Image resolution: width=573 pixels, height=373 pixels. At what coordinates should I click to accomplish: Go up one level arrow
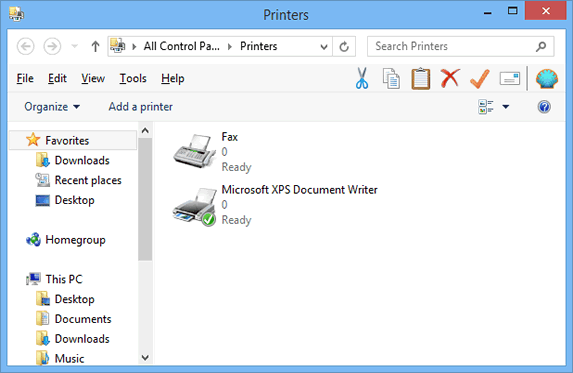pos(95,46)
